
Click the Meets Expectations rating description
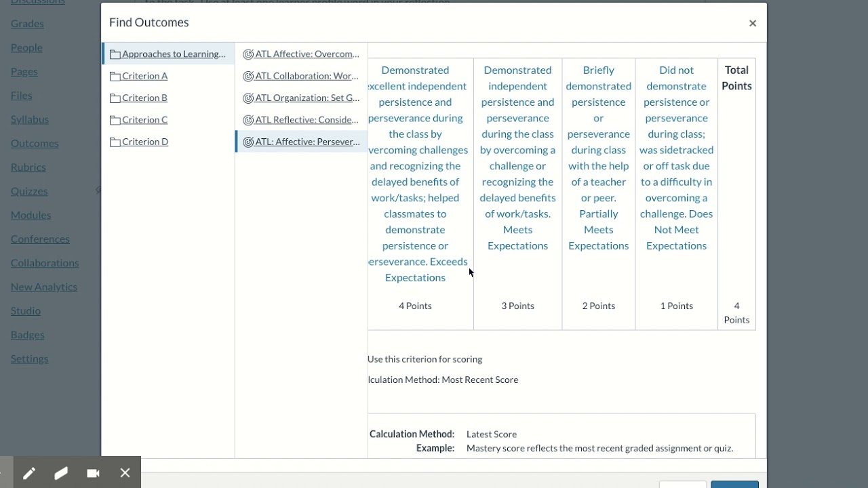pos(517,158)
